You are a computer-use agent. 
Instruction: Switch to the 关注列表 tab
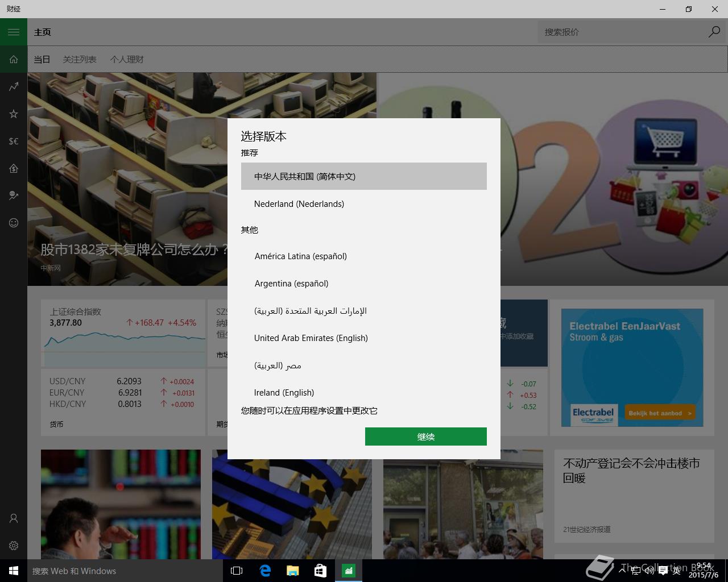80,59
